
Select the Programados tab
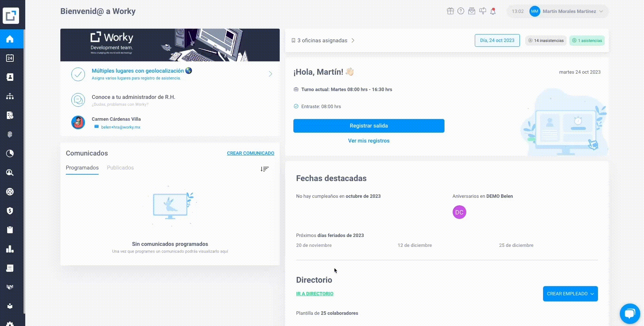click(82, 168)
